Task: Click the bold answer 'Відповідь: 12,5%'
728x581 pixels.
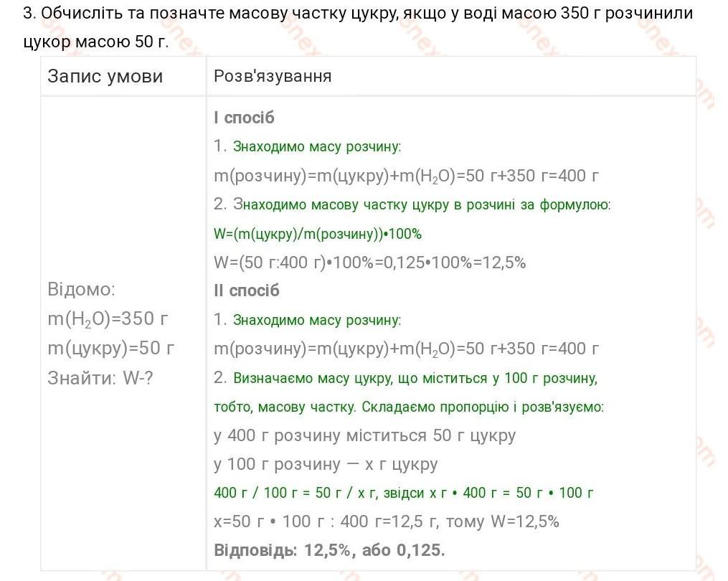Action: [330, 550]
